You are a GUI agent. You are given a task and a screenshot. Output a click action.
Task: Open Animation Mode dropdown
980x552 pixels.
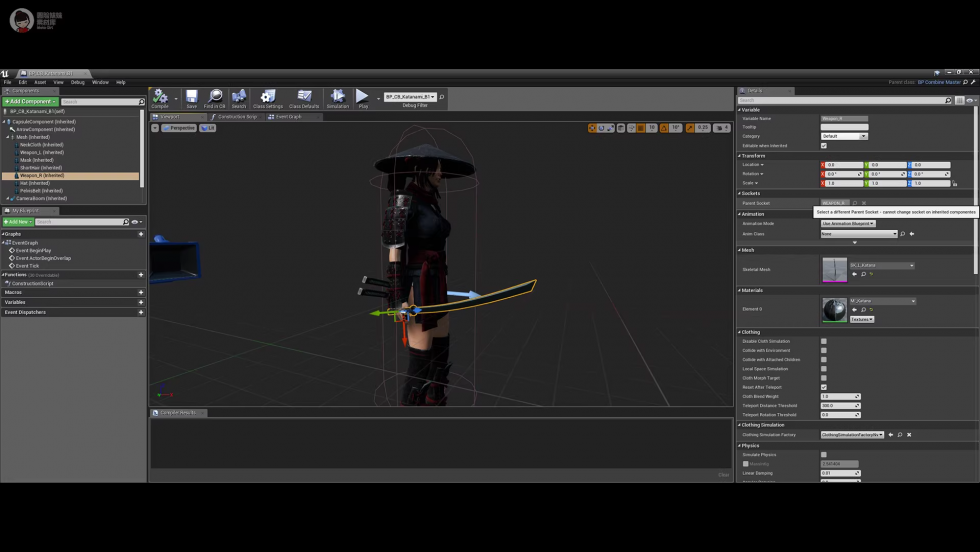click(x=848, y=223)
